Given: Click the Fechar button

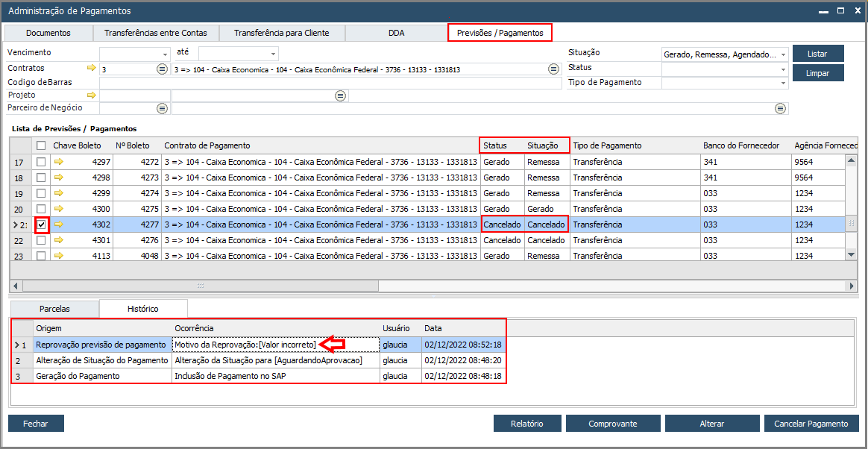Looking at the screenshot, I should point(36,424).
